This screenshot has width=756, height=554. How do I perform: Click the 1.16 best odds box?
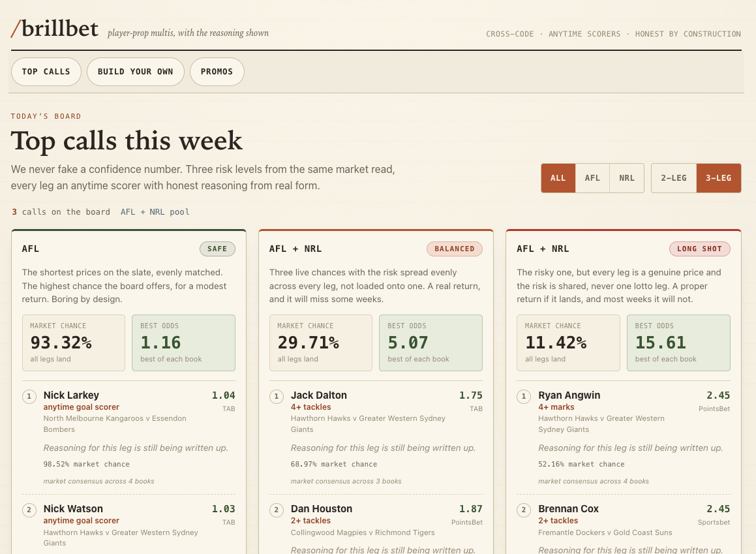(183, 343)
